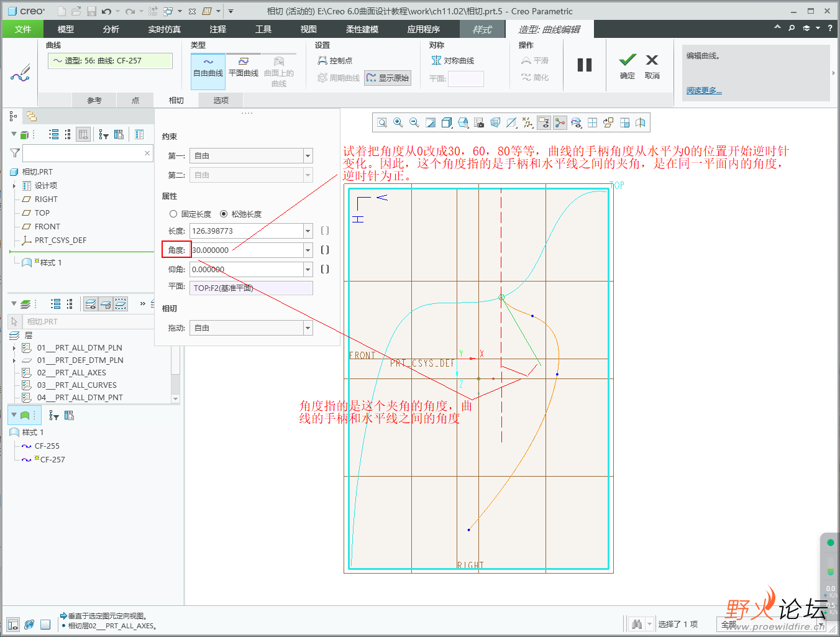Switch to the 视图 ribbon tab
Screen dimensions: 840x637
(309, 29)
